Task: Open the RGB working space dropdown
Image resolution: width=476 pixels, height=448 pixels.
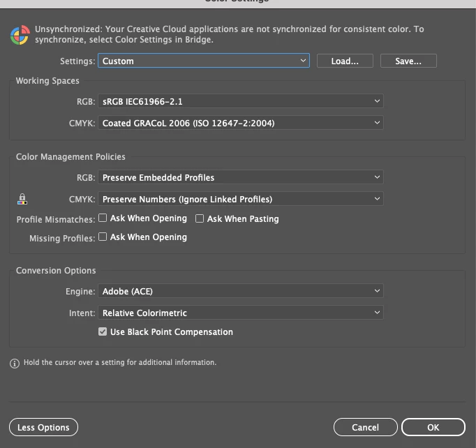Action: point(240,101)
